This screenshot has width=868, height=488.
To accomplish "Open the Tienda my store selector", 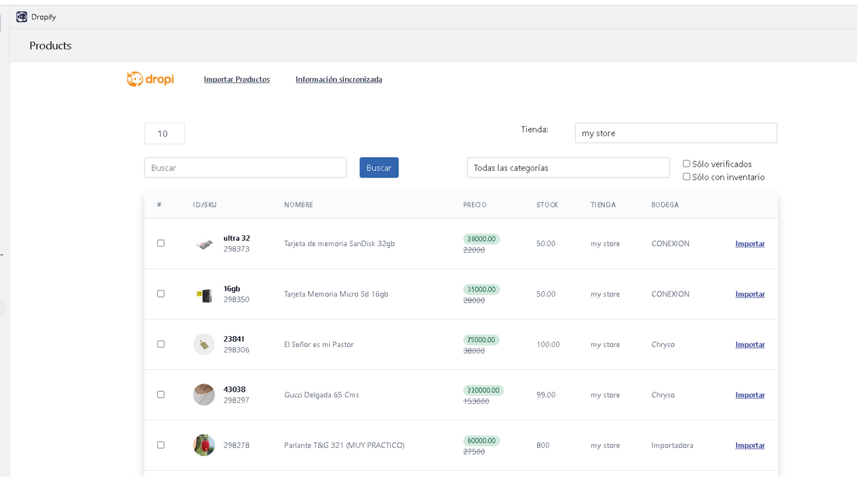I will point(675,133).
